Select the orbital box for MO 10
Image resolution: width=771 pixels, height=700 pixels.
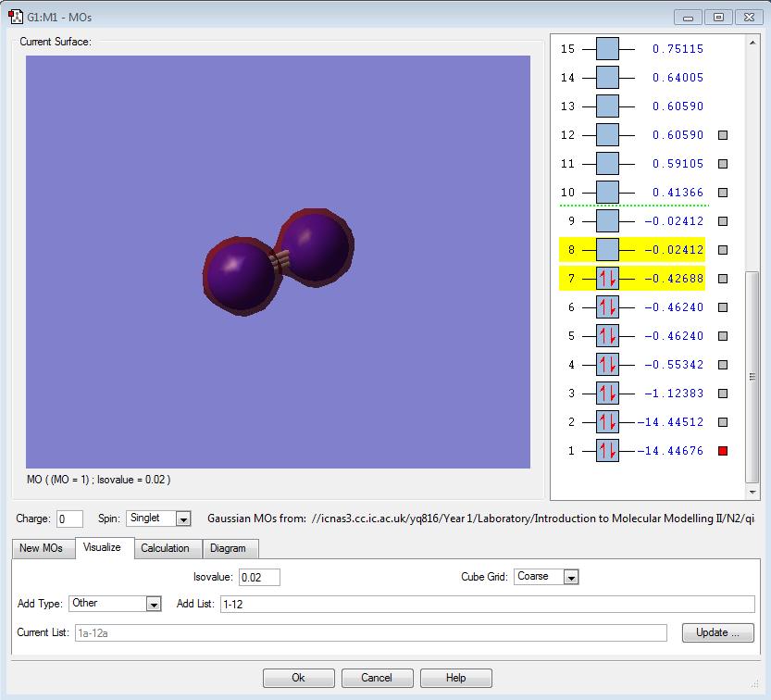point(607,193)
